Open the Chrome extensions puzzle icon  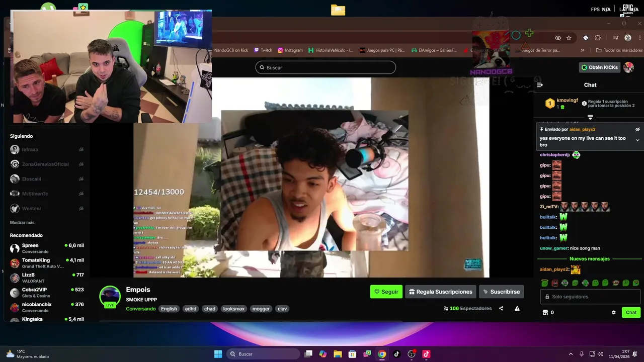tap(598, 38)
